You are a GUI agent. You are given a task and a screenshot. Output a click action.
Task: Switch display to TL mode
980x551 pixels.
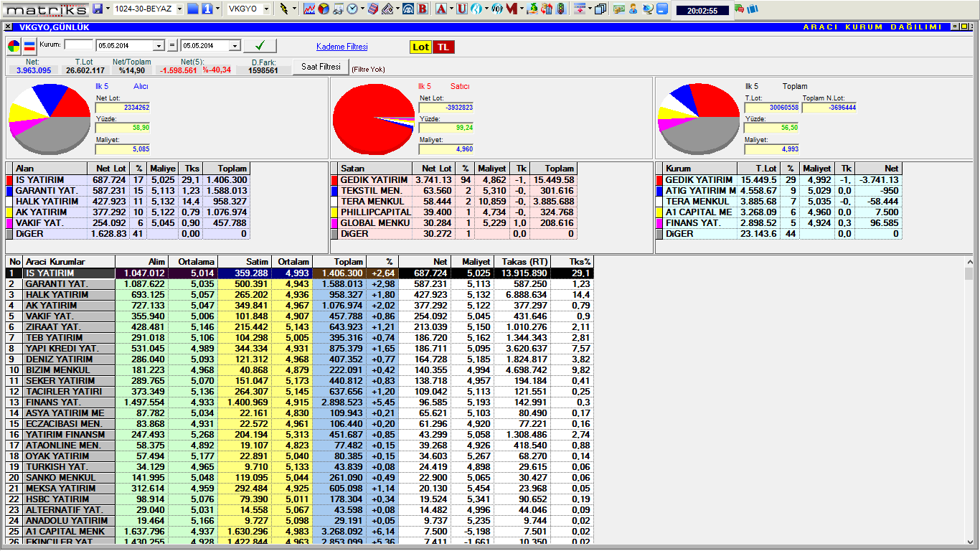[443, 47]
